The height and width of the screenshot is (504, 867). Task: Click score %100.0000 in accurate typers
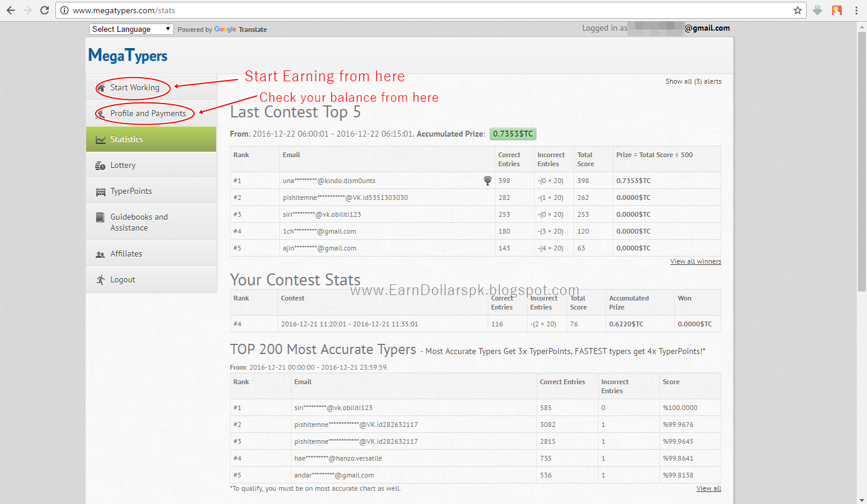[x=681, y=408]
